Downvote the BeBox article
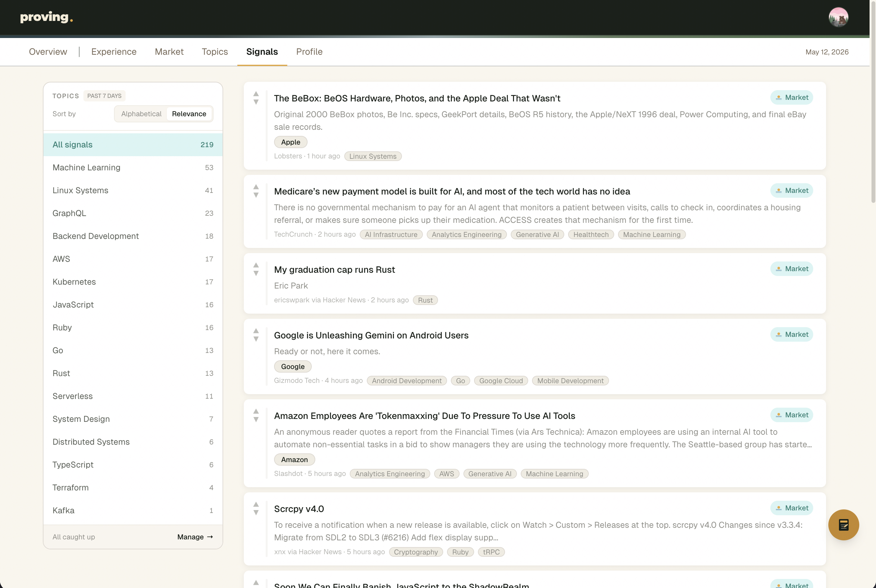 tap(256, 102)
